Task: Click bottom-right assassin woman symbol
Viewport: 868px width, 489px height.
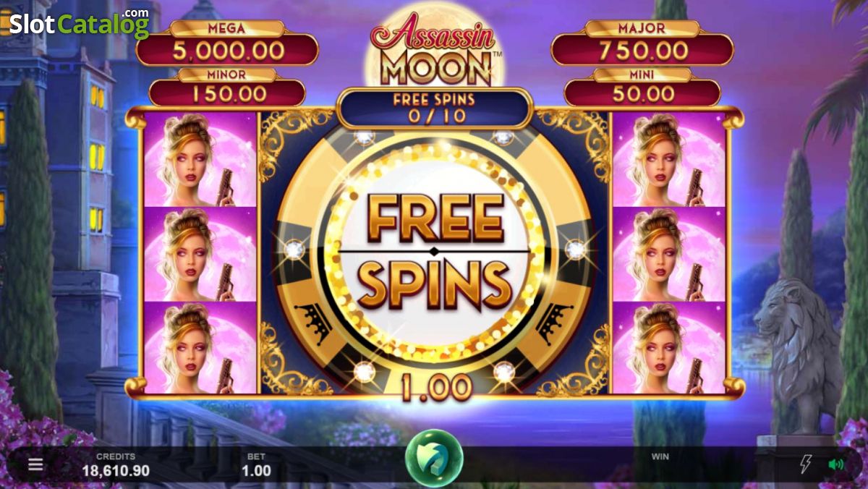Action: click(x=669, y=348)
